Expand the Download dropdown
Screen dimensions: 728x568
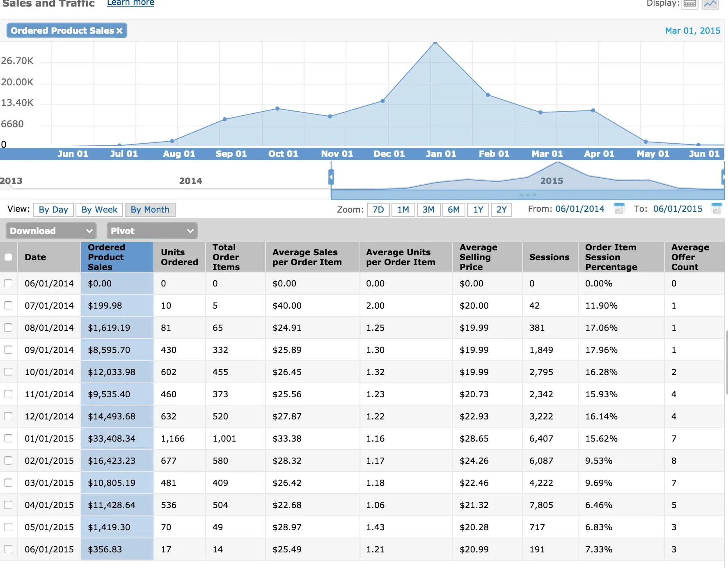[x=51, y=231]
